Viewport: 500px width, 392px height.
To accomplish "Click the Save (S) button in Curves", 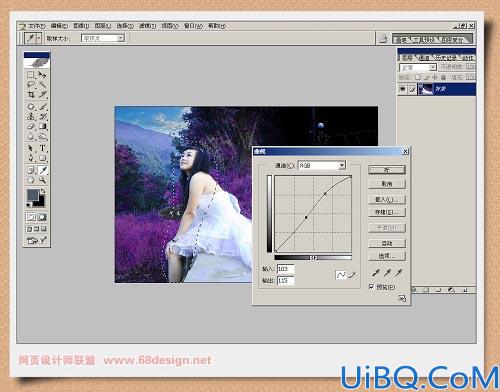I will click(387, 212).
